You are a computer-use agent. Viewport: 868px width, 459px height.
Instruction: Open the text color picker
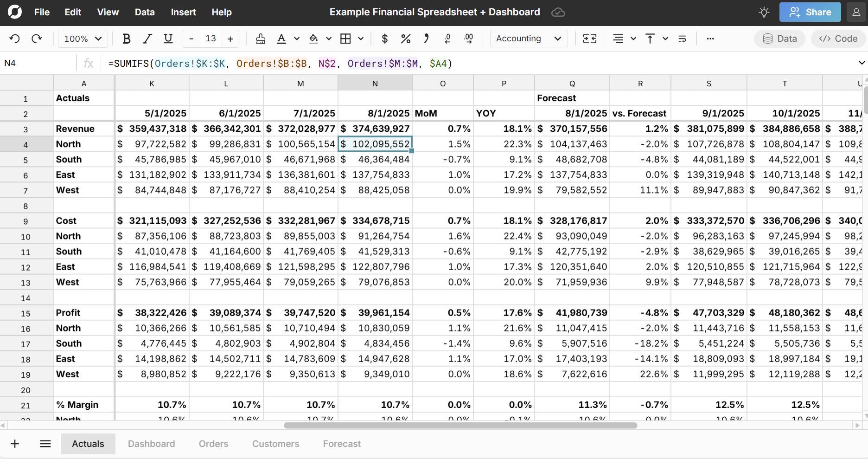pos(282,39)
